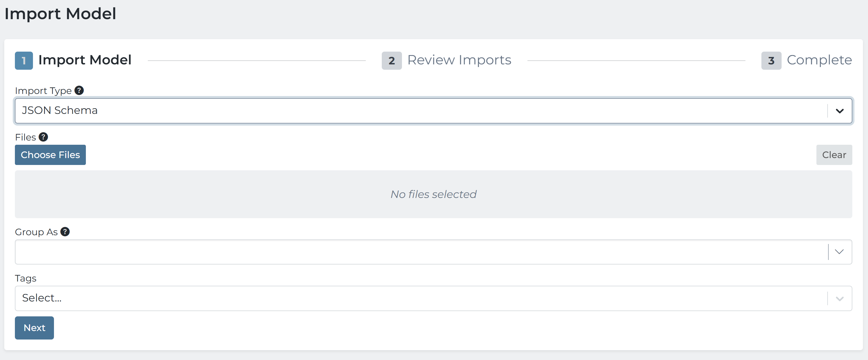
Task: Expand the Tags select chevron
Action: click(x=839, y=299)
